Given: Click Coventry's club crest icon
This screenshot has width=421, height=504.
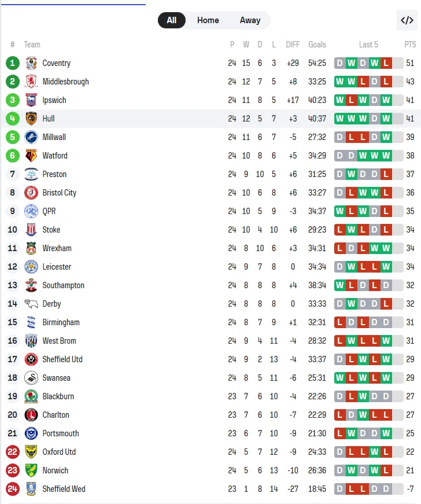Looking at the screenshot, I should point(31,63).
